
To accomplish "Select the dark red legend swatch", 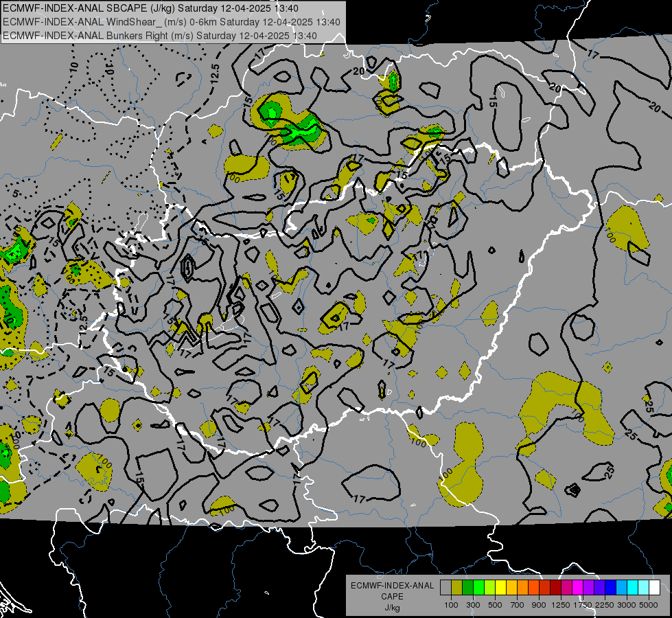I will pos(556,587).
